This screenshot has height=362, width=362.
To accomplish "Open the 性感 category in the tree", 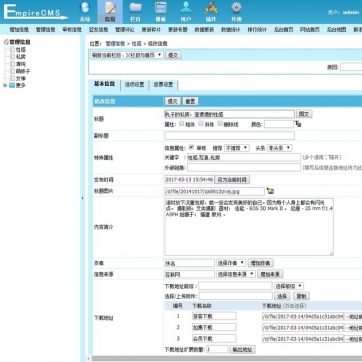I will (21, 50).
